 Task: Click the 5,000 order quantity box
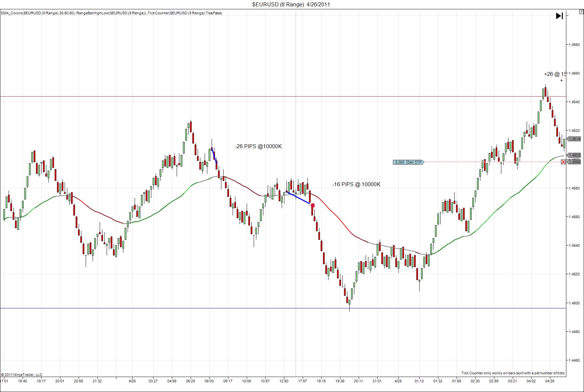(399, 162)
